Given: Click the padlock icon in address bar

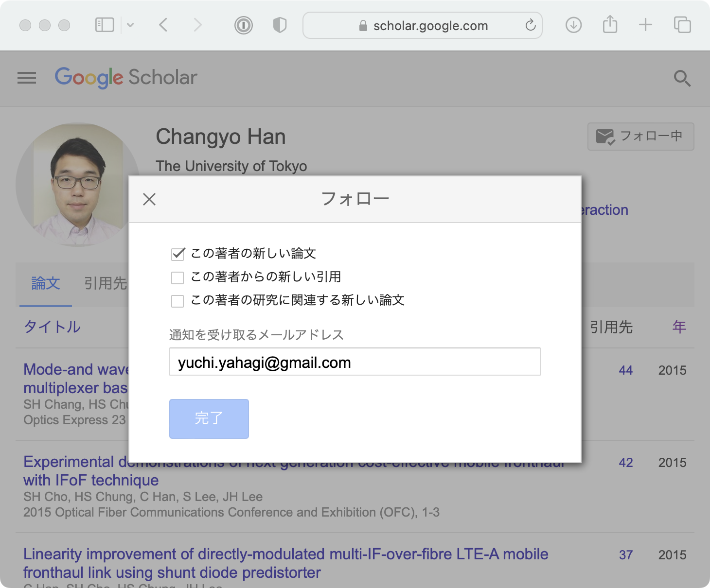Looking at the screenshot, I should point(362,26).
